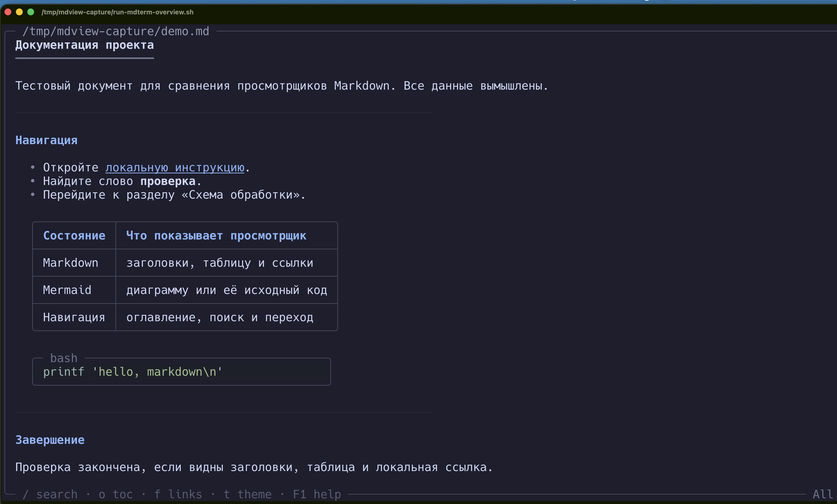Click the window title run-mdterm-overview.sh
Viewport: 837px width, 504px height.
click(x=117, y=12)
